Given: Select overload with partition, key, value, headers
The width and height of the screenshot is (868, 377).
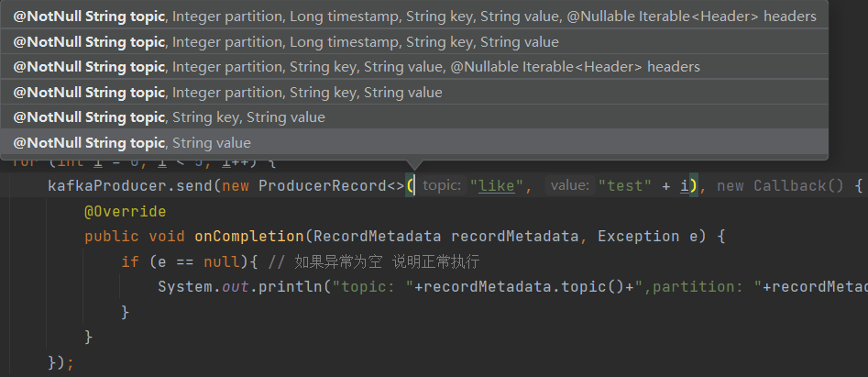Looking at the screenshot, I should [x=414, y=67].
